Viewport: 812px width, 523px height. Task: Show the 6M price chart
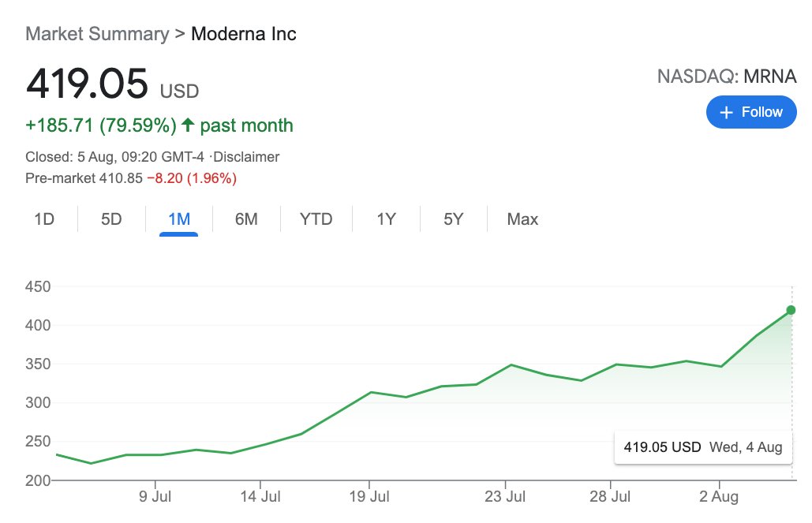pos(246,219)
